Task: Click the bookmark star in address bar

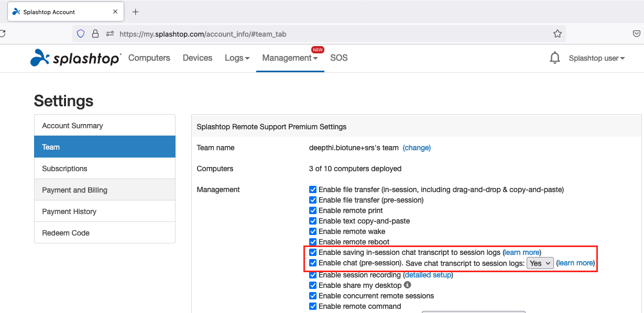Action: (x=558, y=33)
